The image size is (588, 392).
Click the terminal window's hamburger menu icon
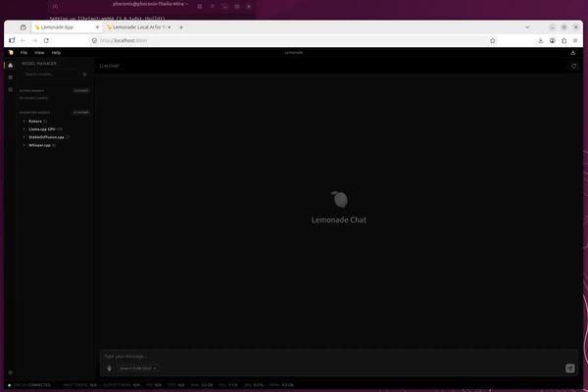point(213,6)
